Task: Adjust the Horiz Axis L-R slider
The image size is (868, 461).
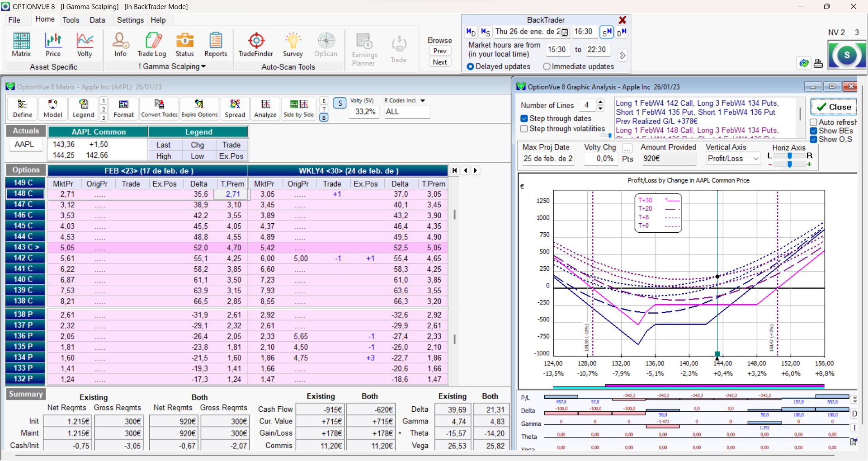Action: pyautogui.click(x=789, y=155)
